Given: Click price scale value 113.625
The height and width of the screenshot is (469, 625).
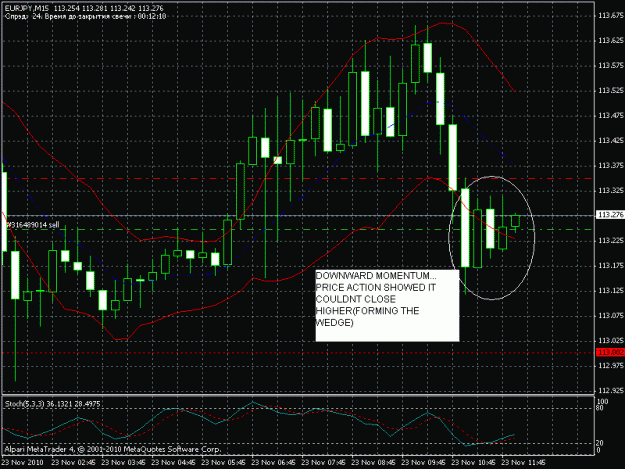Looking at the screenshot, I should tap(610, 41).
